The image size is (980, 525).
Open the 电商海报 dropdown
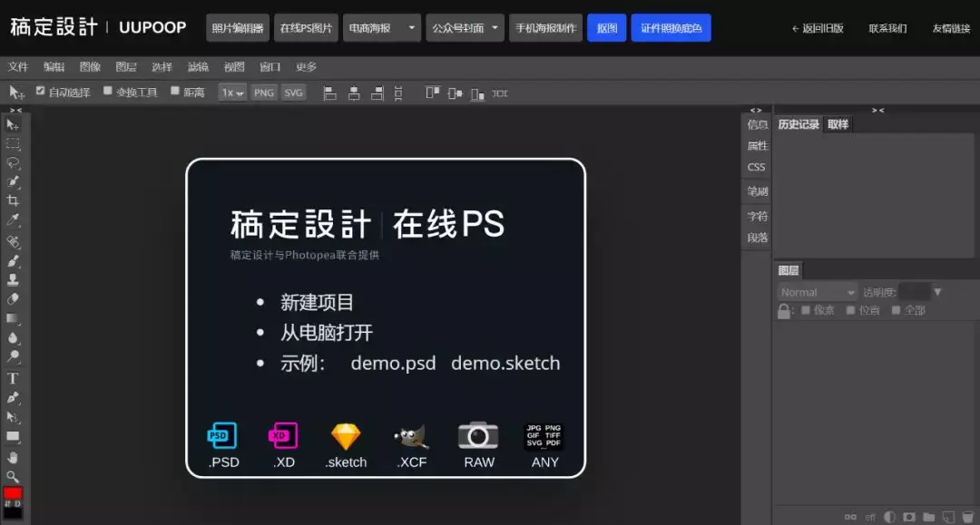coord(382,28)
